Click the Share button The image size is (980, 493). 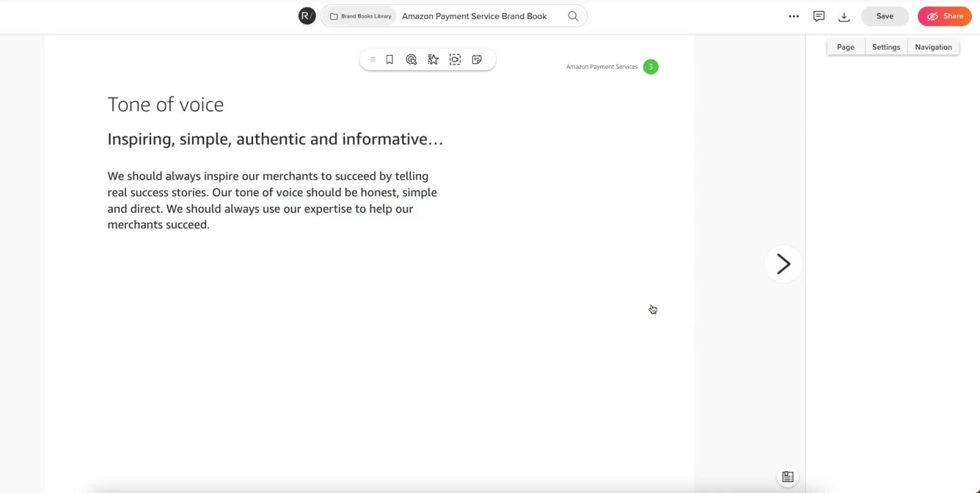(944, 16)
